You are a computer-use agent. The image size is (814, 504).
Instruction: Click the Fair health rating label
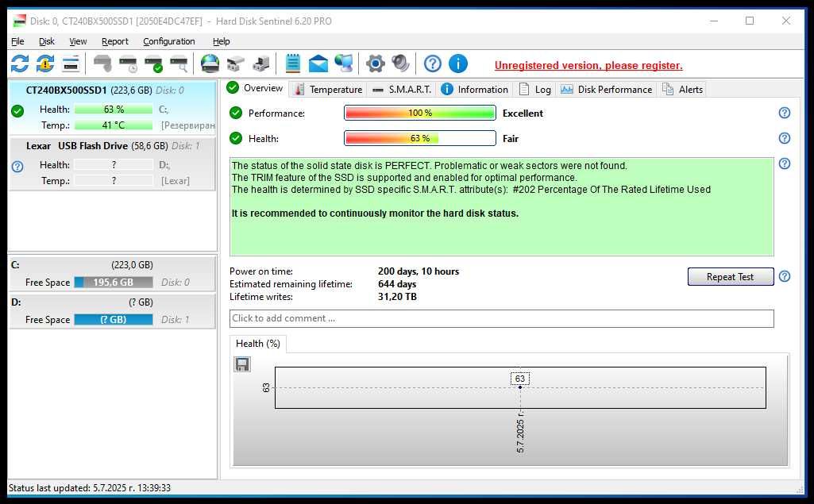click(x=511, y=139)
